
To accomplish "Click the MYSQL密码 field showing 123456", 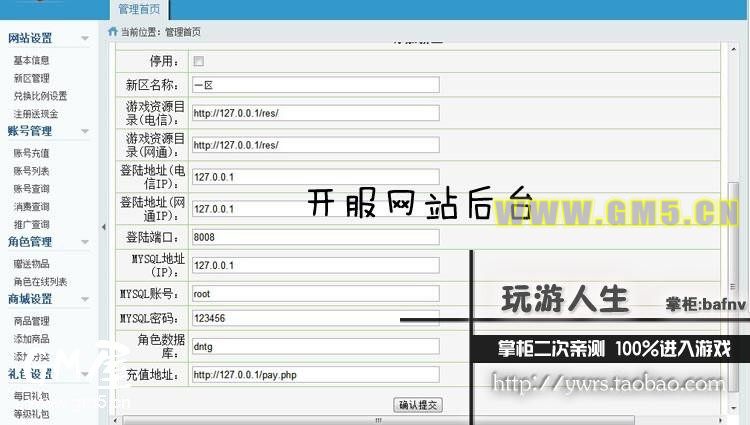I will click(316, 318).
